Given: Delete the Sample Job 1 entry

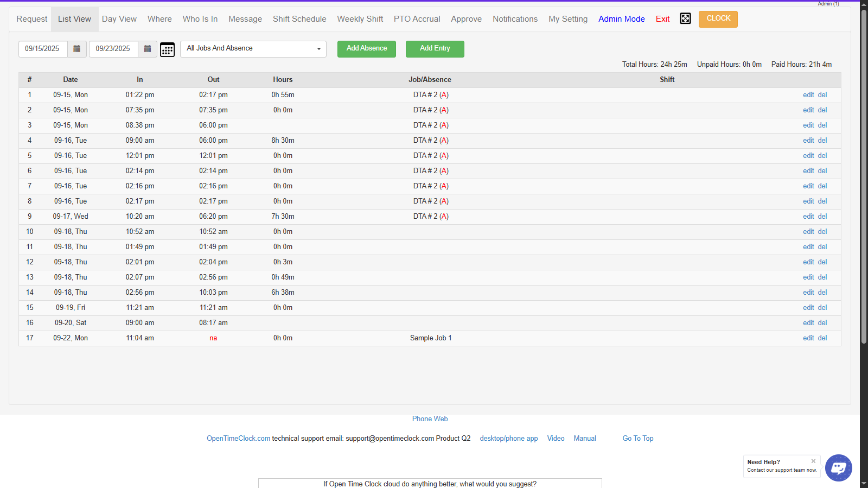Looking at the screenshot, I should click(x=822, y=338).
